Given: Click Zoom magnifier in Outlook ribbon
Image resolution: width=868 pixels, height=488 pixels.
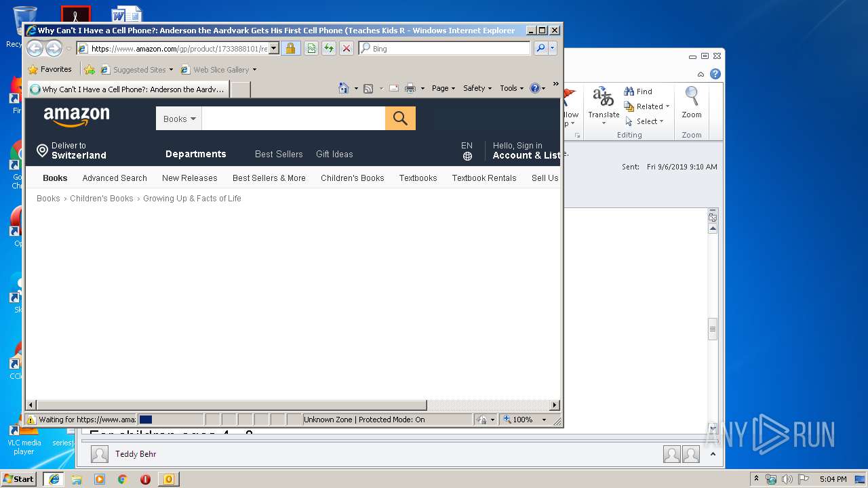Looking at the screenshot, I should pyautogui.click(x=692, y=103).
